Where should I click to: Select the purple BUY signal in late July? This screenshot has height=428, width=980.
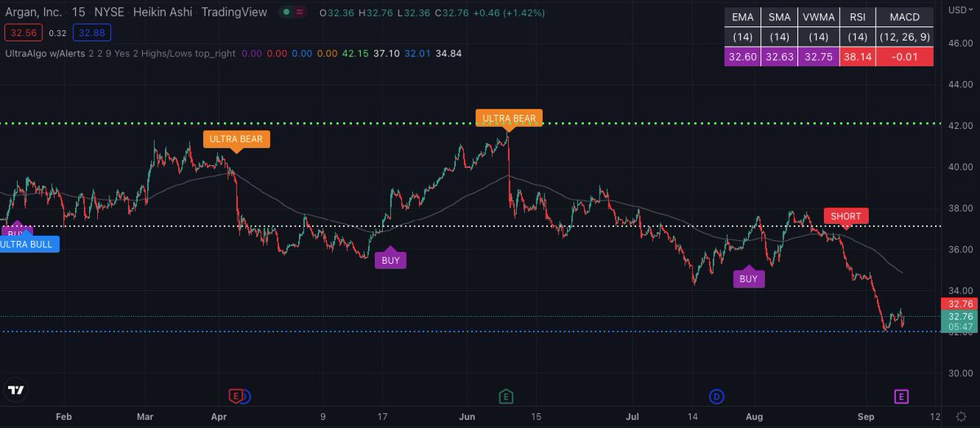coord(748,277)
